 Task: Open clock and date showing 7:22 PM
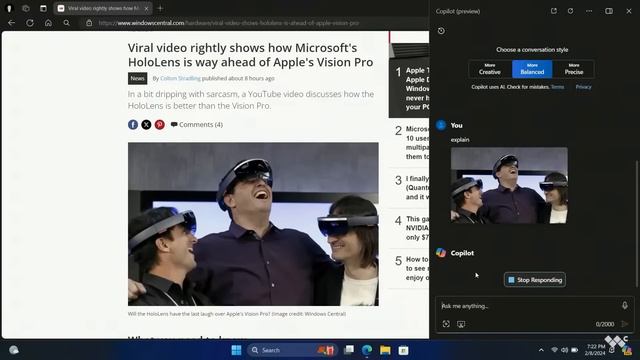click(x=596, y=350)
